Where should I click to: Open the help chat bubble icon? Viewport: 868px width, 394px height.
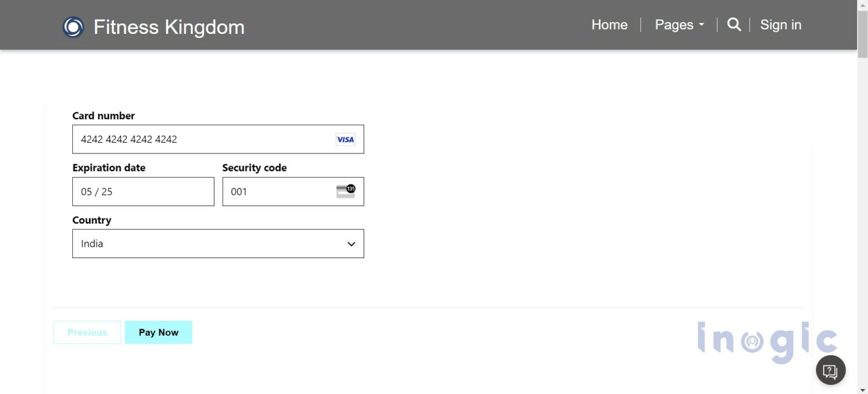tap(830, 370)
